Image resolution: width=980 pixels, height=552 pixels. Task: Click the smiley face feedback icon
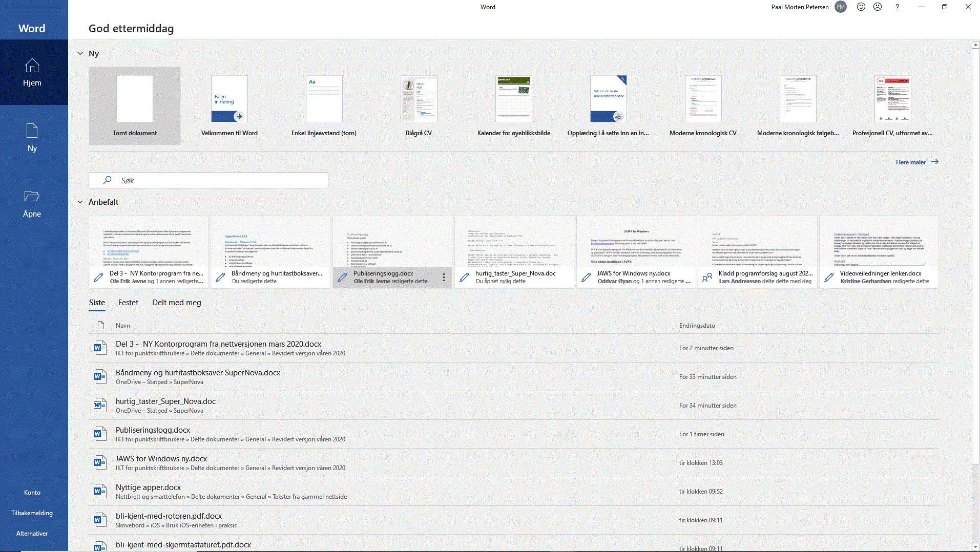[x=861, y=7]
